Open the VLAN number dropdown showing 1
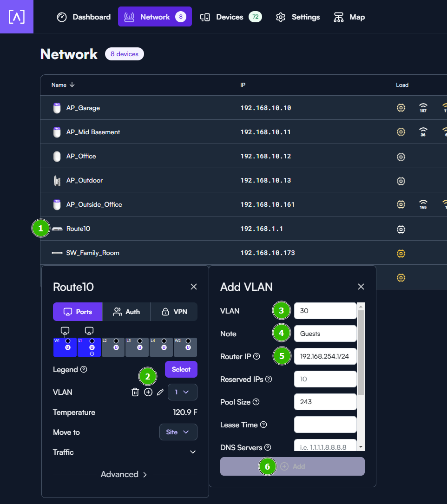Screen dimensions: 447x504 182,392
